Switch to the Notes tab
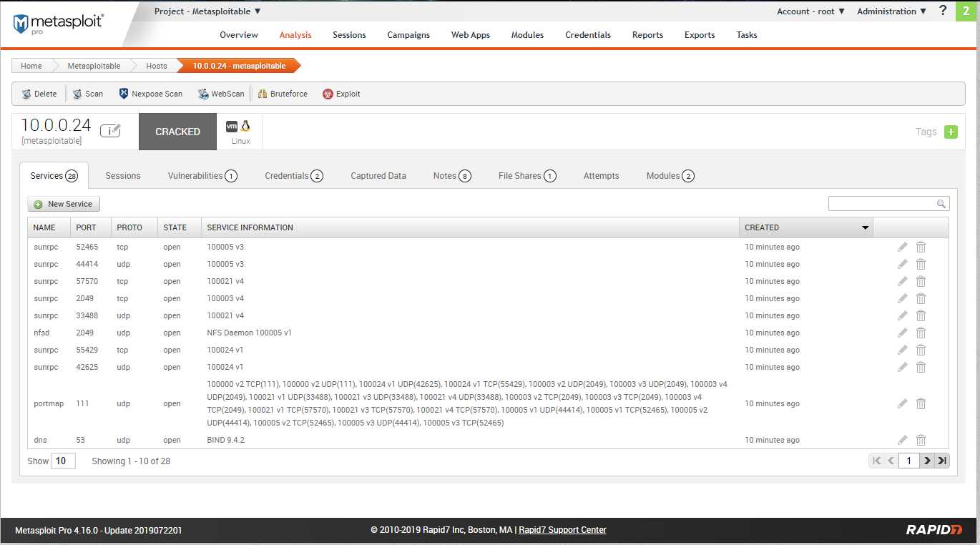The image size is (980, 545). pyautogui.click(x=452, y=175)
